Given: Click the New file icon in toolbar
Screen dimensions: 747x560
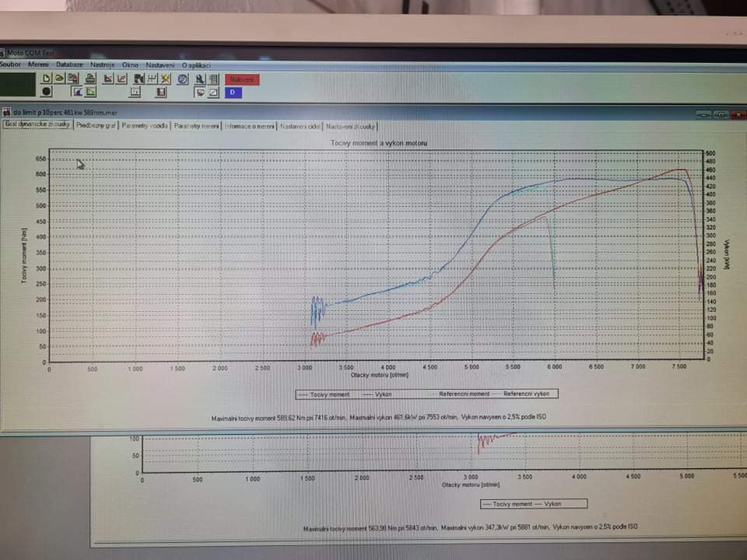Looking at the screenshot, I should click(x=47, y=79).
